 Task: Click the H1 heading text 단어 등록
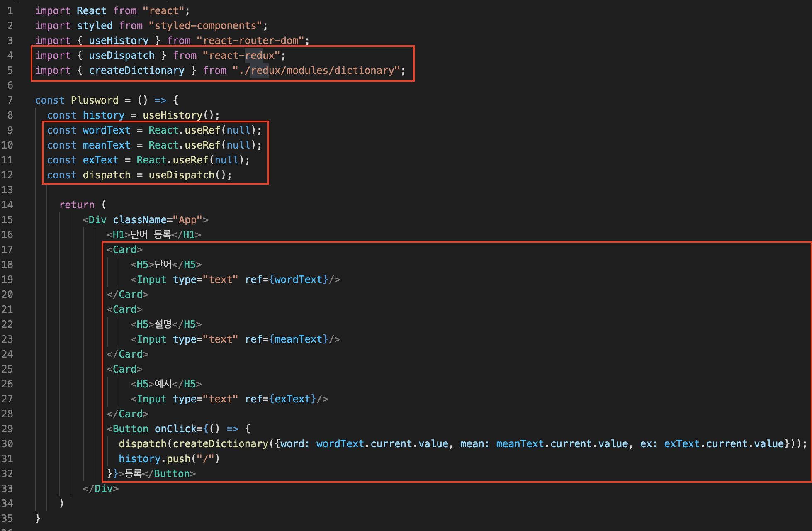(x=151, y=235)
